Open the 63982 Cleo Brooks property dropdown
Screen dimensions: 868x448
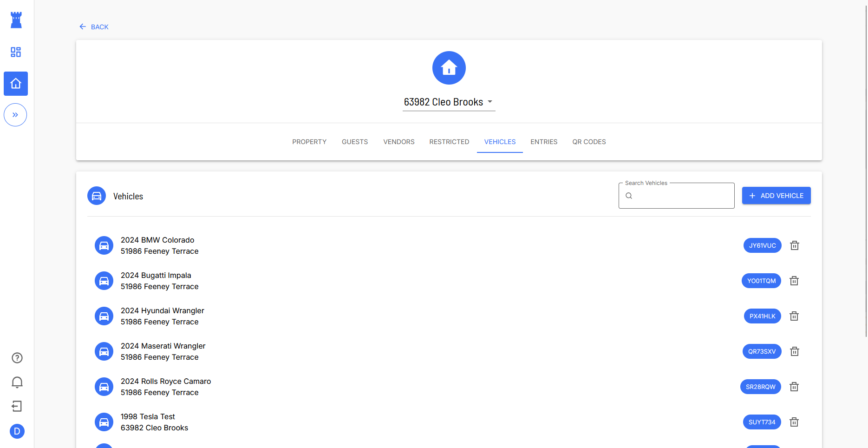click(449, 102)
